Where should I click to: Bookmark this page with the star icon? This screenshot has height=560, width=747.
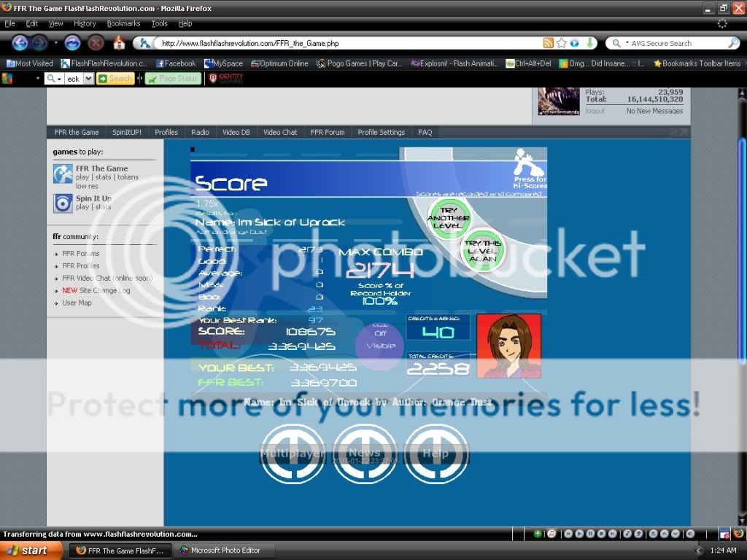click(560, 43)
